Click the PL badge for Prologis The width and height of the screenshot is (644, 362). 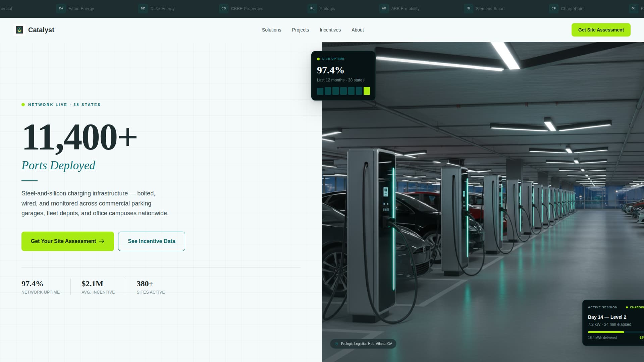tap(312, 8)
